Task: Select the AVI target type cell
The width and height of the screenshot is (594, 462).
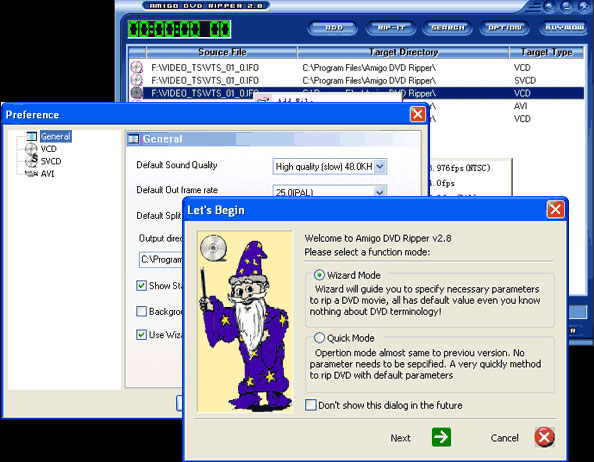Action: [521, 106]
